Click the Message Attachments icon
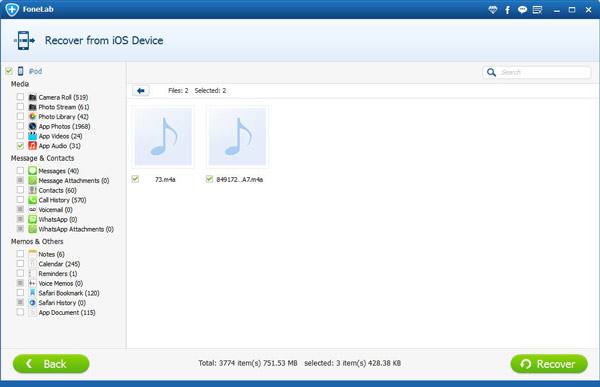 click(33, 180)
